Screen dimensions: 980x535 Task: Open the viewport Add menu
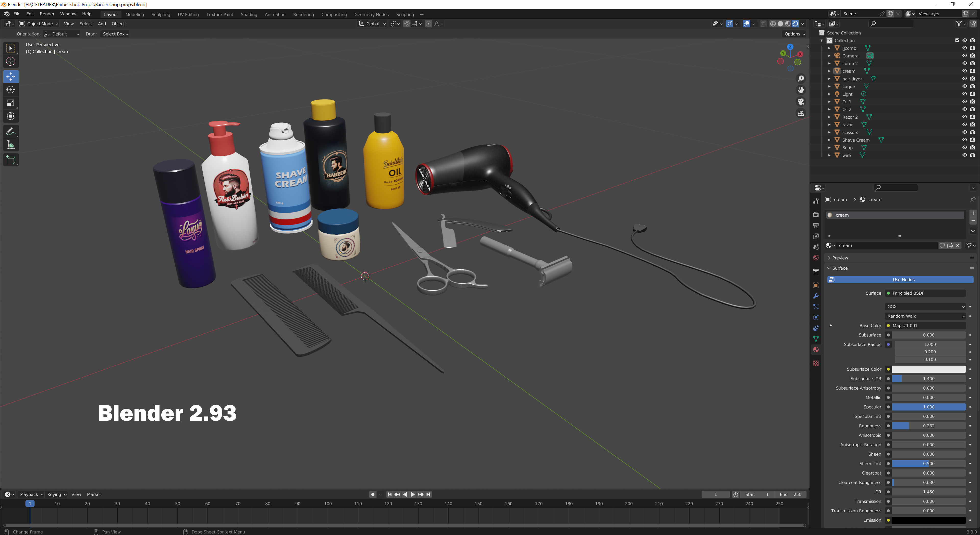coord(102,23)
